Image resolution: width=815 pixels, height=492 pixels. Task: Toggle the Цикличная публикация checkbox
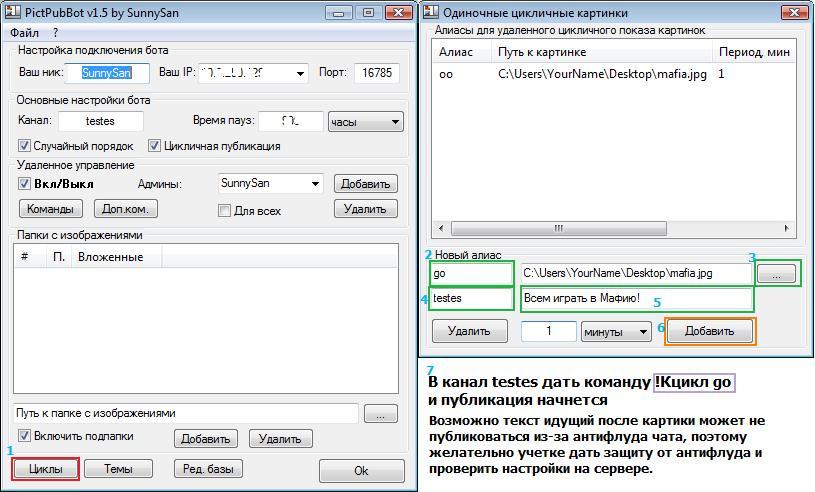[155, 146]
